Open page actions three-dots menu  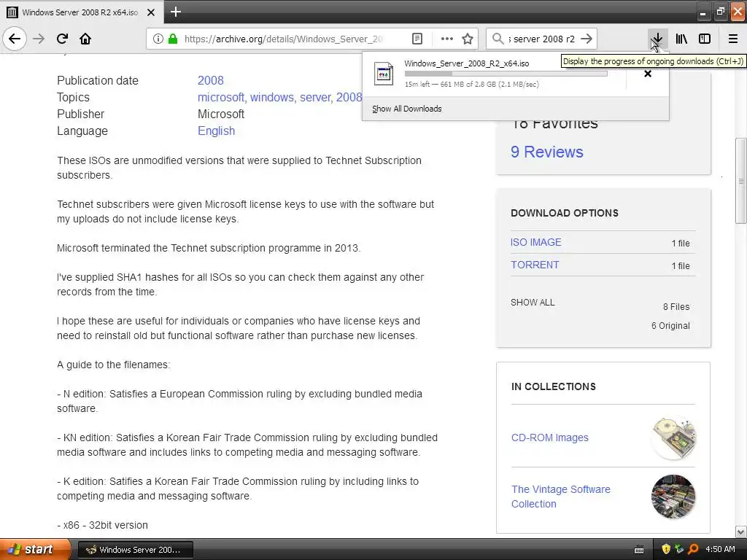447,39
